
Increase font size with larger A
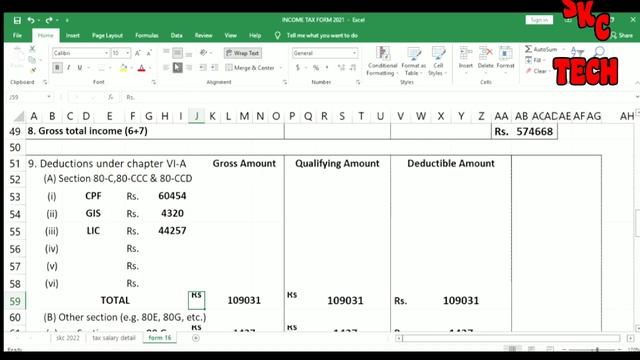tap(138, 53)
